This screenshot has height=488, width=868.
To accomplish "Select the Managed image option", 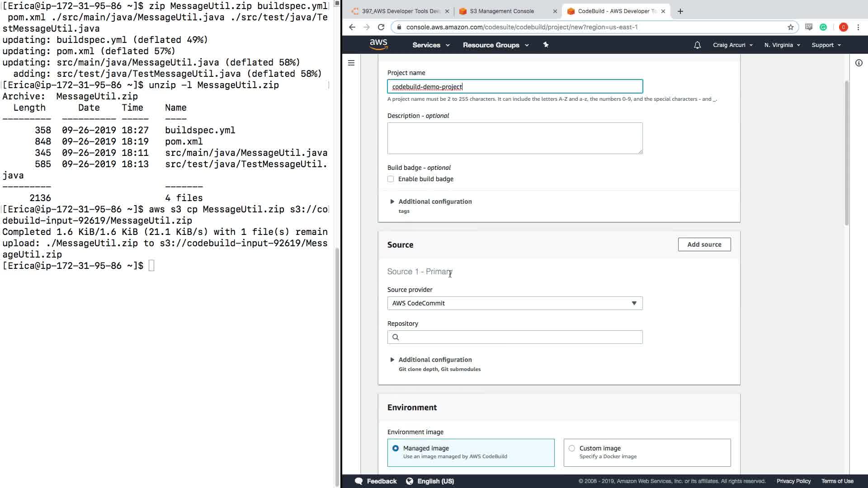I will (396, 448).
